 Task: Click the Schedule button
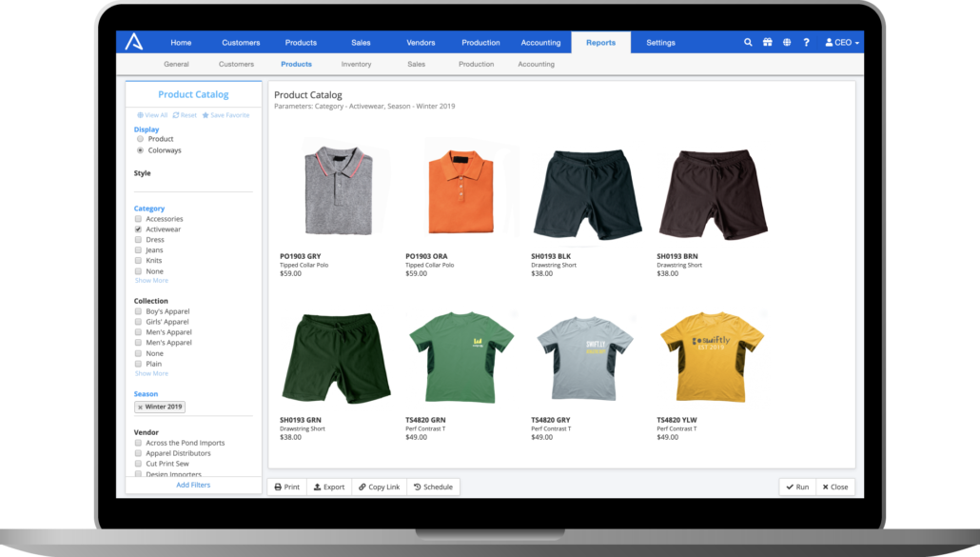(x=433, y=487)
